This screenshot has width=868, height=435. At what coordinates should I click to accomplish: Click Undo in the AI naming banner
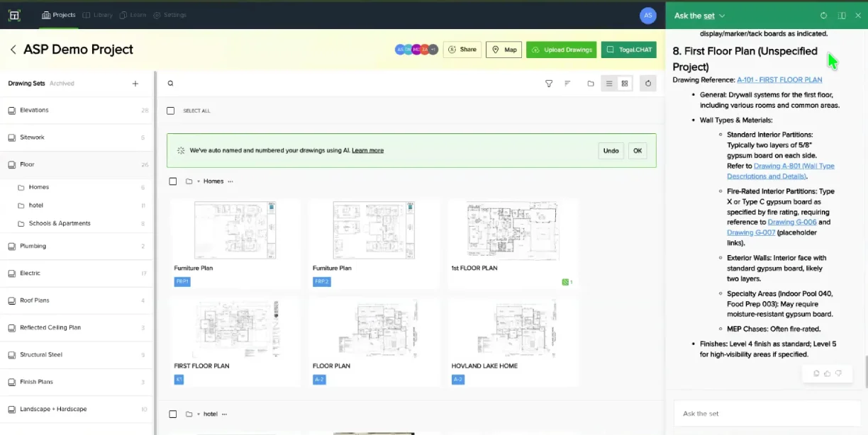(x=611, y=150)
